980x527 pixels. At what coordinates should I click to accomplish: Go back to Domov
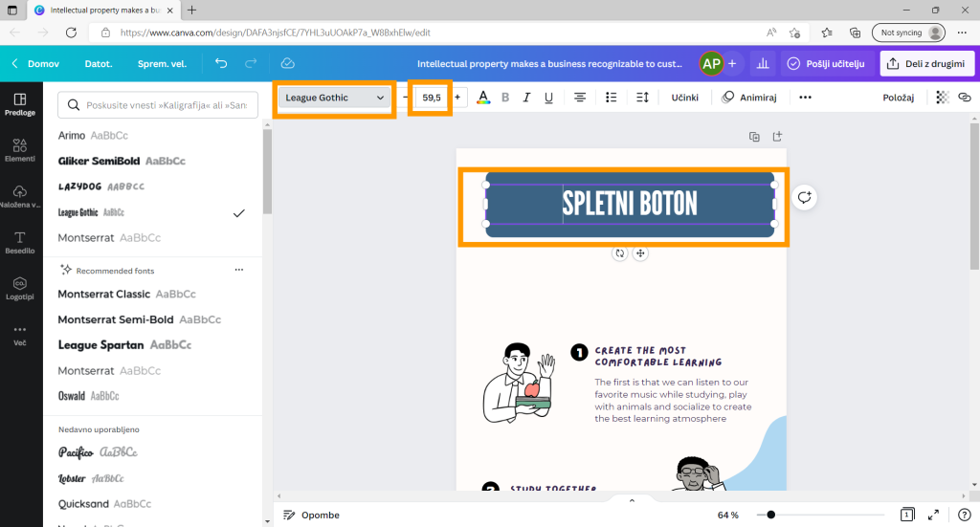pyautogui.click(x=36, y=64)
